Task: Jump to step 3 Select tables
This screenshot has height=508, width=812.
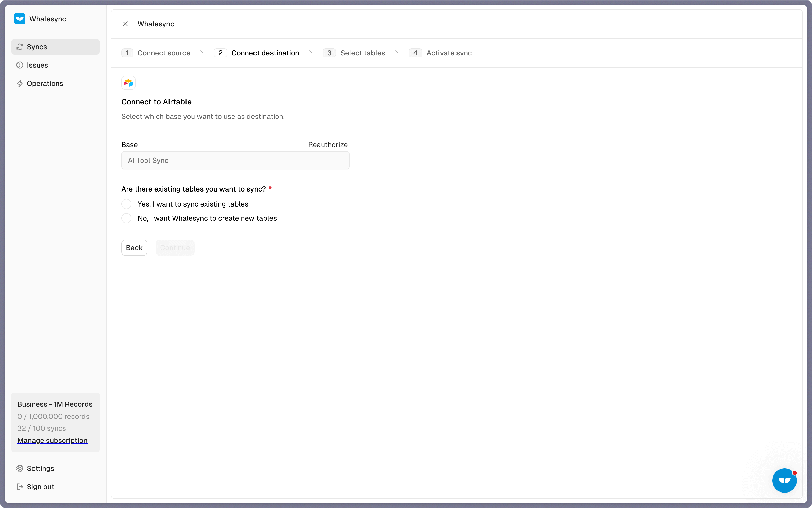Action: point(354,53)
